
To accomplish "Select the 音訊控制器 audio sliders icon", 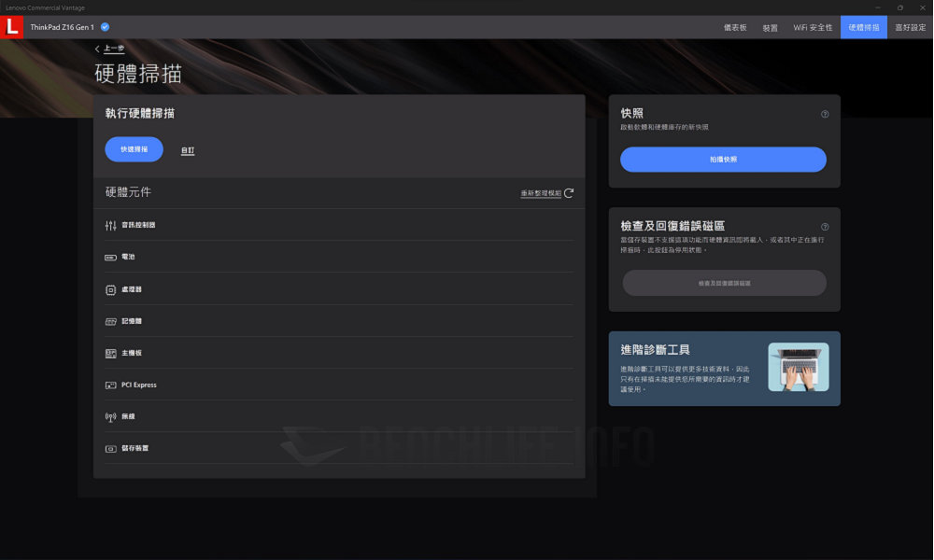I will (x=109, y=225).
